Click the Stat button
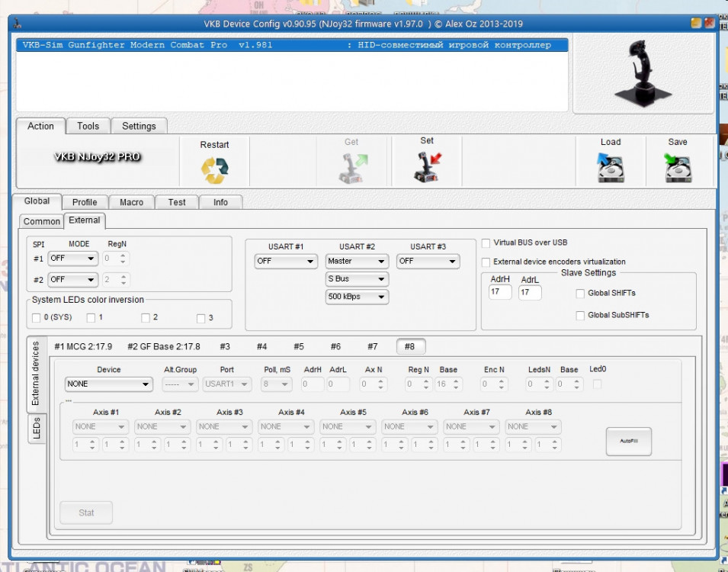 pyautogui.click(x=85, y=512)
